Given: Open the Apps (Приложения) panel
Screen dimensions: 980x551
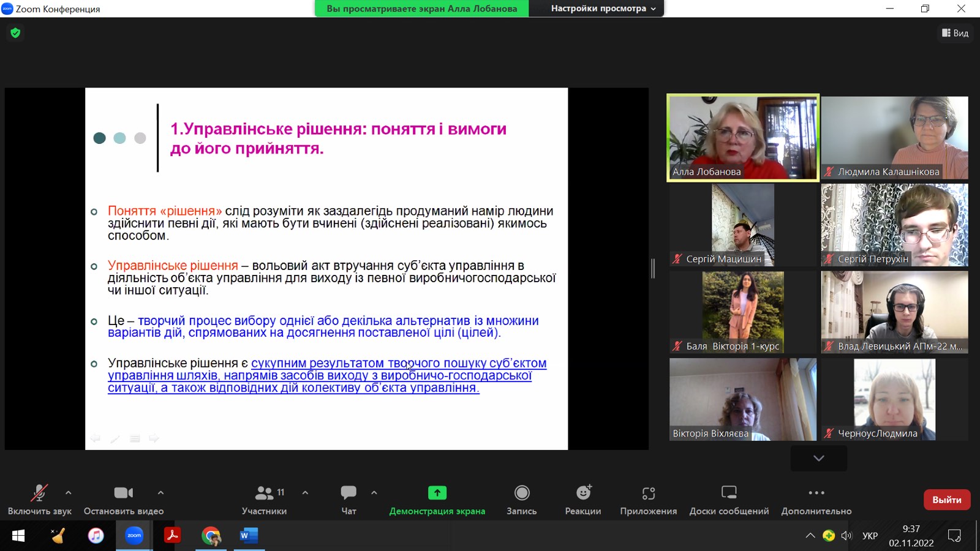Looking at the screenshot, I should [648, 499].
